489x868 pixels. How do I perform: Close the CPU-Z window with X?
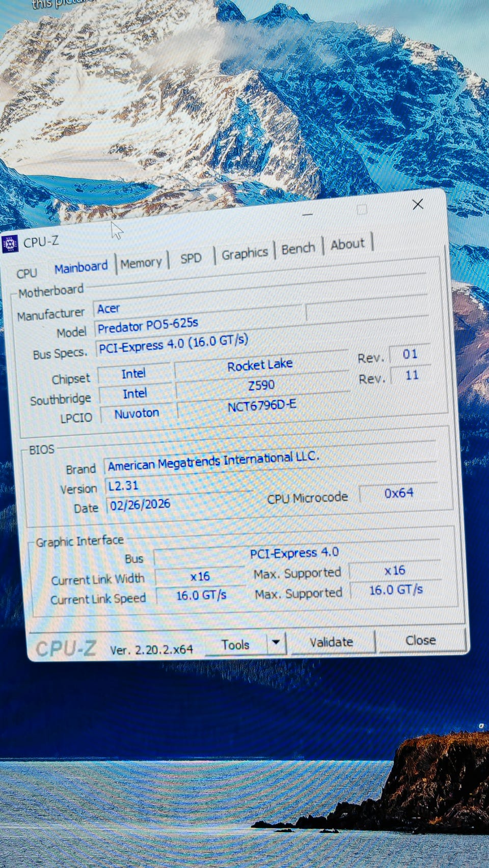point(418,204)
